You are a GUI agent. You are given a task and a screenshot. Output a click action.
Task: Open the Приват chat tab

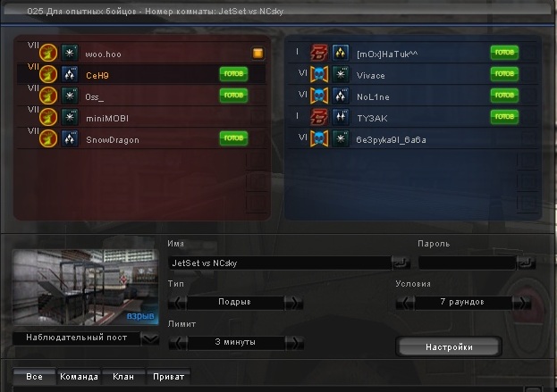point(168,377)
